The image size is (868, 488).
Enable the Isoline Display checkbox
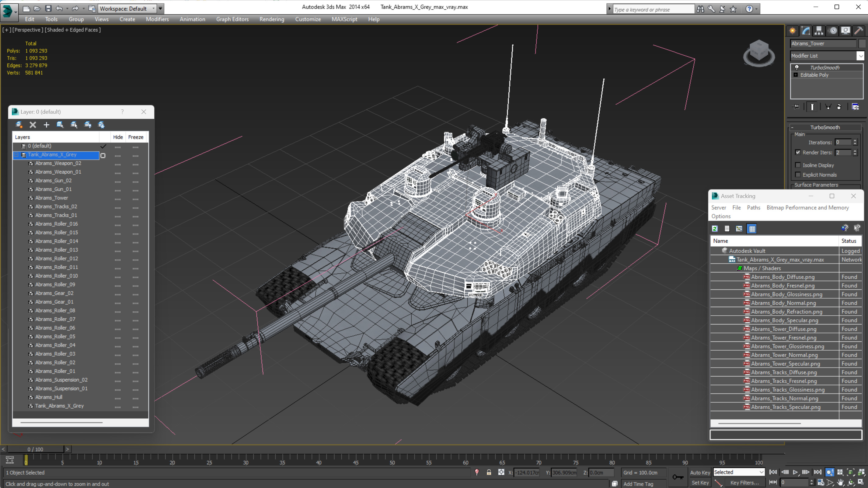point(798,165)
